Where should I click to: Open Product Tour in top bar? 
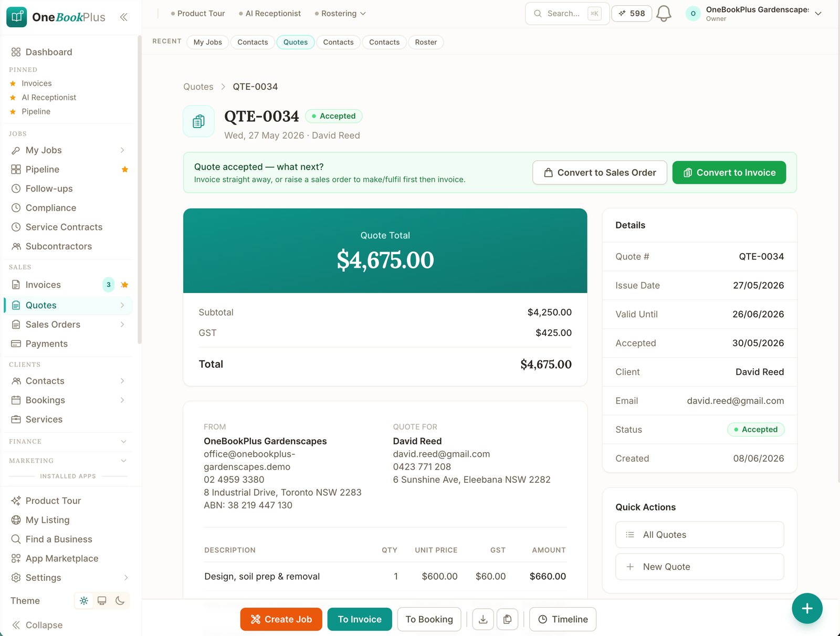coord(198,14)
